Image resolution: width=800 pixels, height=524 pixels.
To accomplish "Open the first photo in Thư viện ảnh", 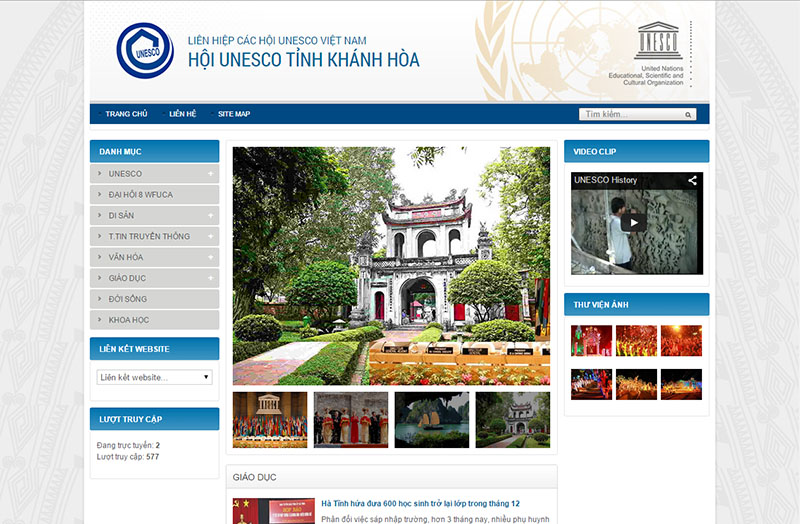I will (591, 341).
